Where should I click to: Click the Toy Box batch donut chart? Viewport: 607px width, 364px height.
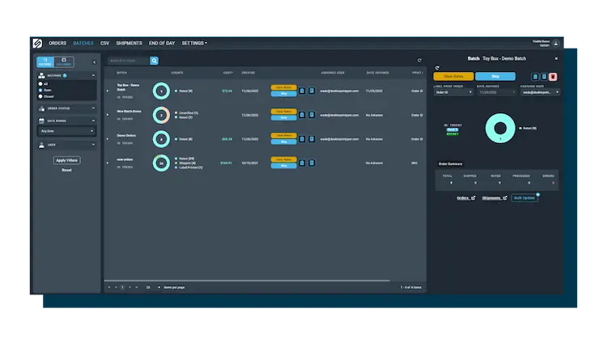point(161,91)
